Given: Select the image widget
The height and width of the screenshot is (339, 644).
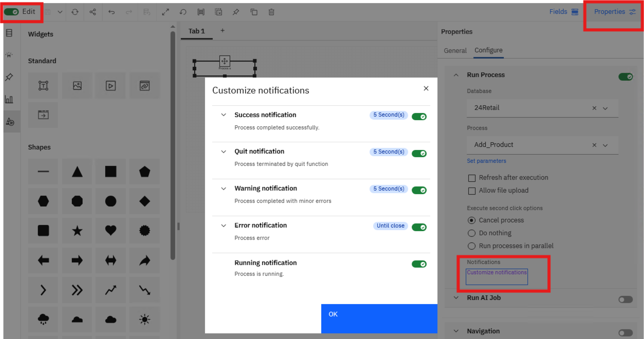Looking at the screenshot, I should pyautogui.click(x=77, y=86).
